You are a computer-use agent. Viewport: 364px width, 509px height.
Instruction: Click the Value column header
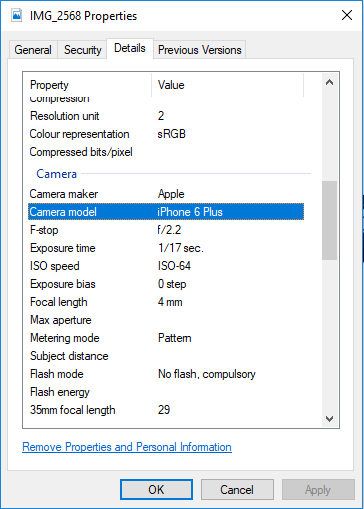pos(228,85)
